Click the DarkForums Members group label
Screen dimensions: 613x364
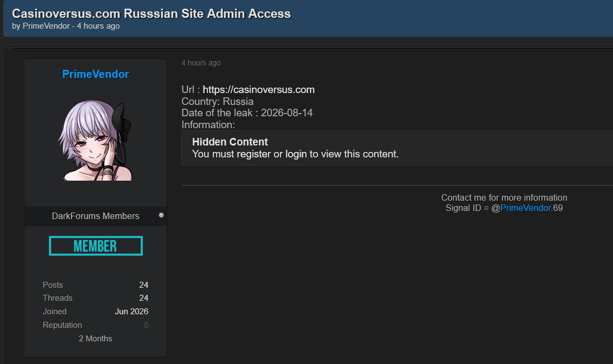tap(95, 216)
